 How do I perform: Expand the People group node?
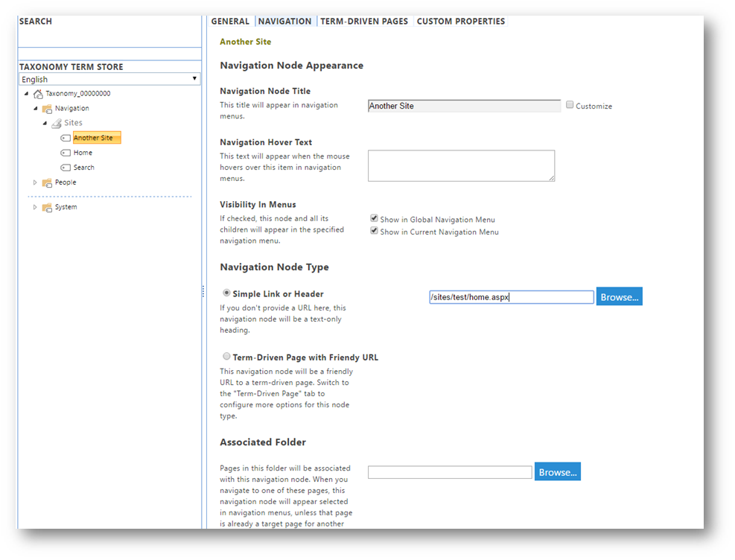(35, 182)
